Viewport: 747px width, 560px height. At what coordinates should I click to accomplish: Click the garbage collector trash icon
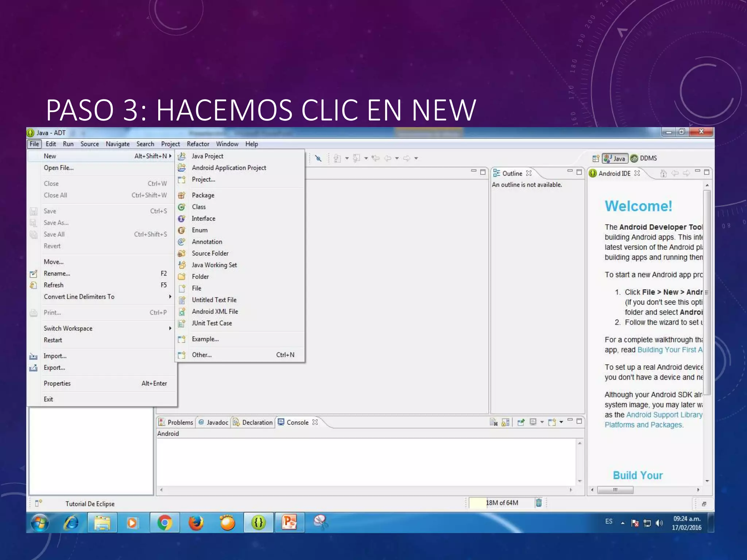coord(539,503)
